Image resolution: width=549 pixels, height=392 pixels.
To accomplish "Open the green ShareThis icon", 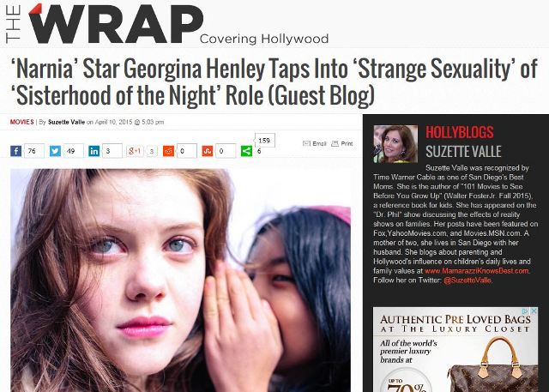I will [246, 151].
